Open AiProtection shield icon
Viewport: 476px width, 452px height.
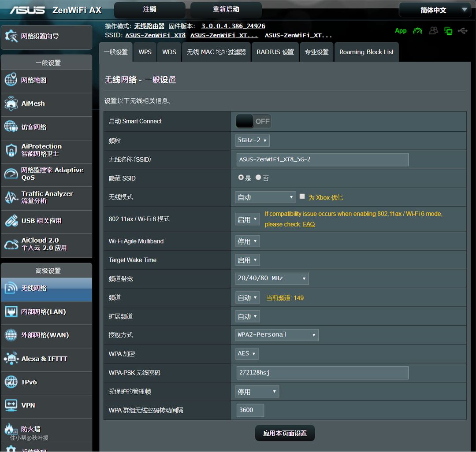click(x=11, y=150)
